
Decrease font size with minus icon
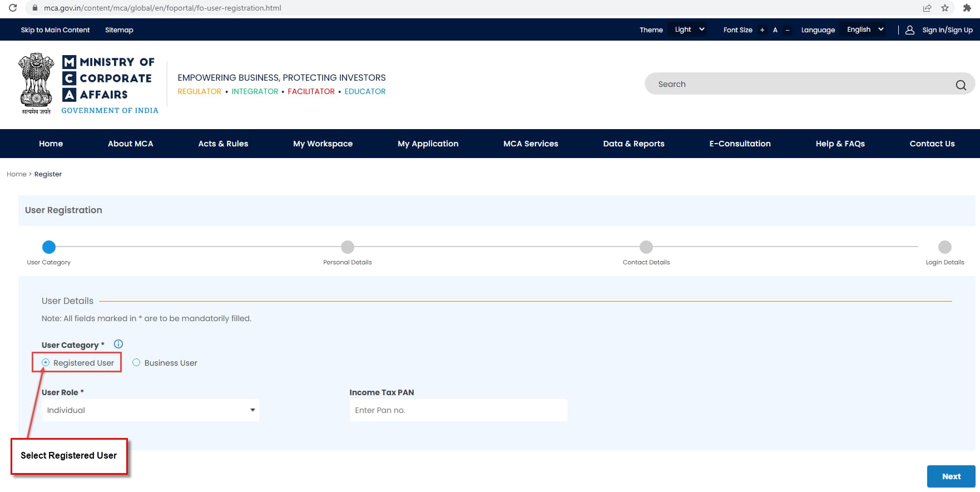pos(788,30)
